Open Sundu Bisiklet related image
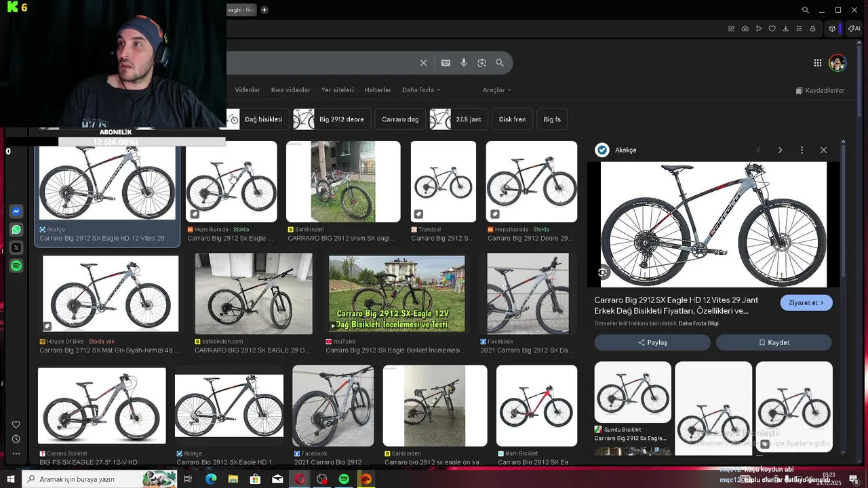The width and height of the screenshot is (868, 488). pos(633,392)
